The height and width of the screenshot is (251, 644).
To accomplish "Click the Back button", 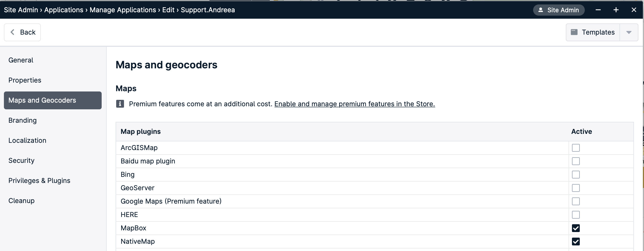I will point(22,32).
